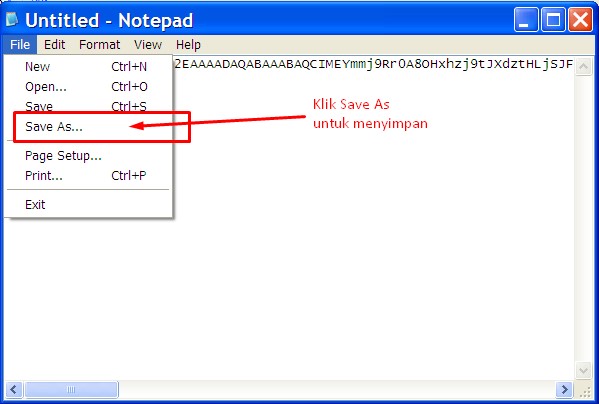Image resolution: width=599 pixels, height=404 pixels.
Task: Close the Untitled Notepad window
Action: (580, 19)
